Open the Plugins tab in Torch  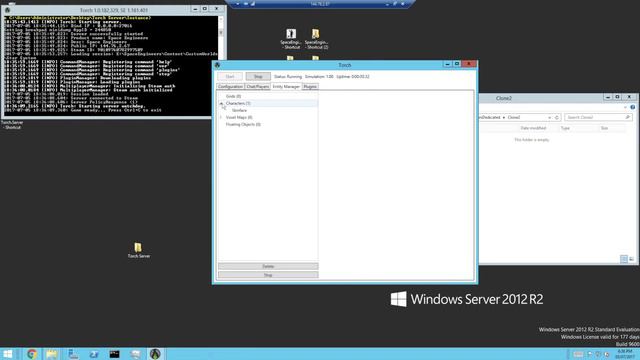pos(310,87)
